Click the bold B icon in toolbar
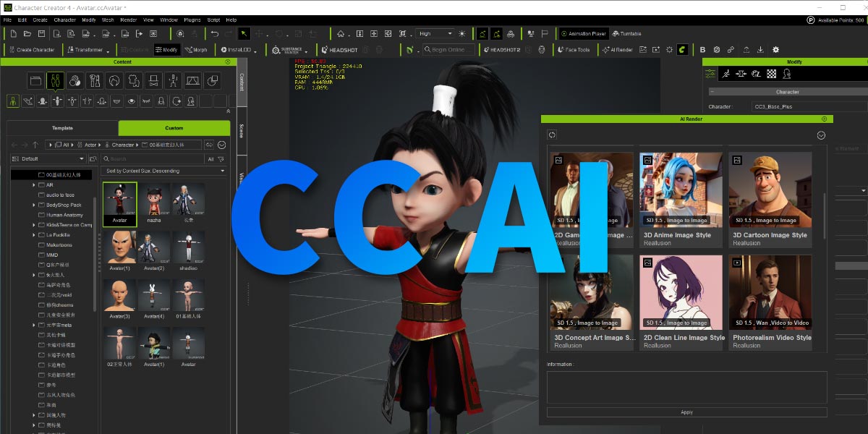868x434 pixels. coord(702,49)
